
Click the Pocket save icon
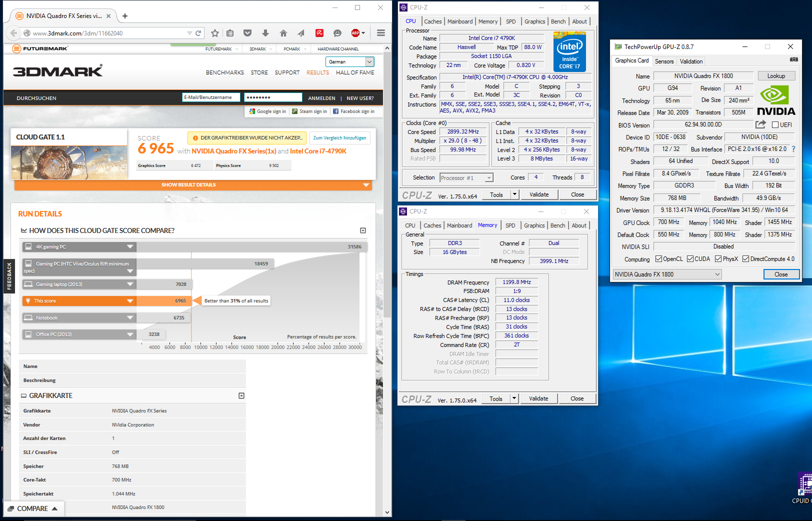pos(247,33)
